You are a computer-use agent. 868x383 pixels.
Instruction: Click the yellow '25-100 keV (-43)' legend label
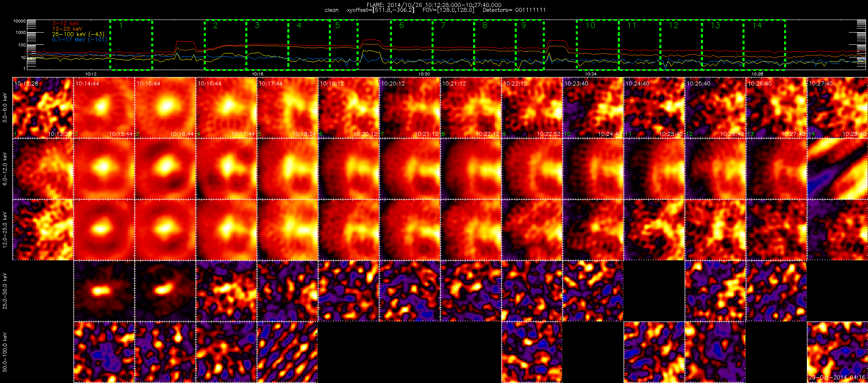78,34
